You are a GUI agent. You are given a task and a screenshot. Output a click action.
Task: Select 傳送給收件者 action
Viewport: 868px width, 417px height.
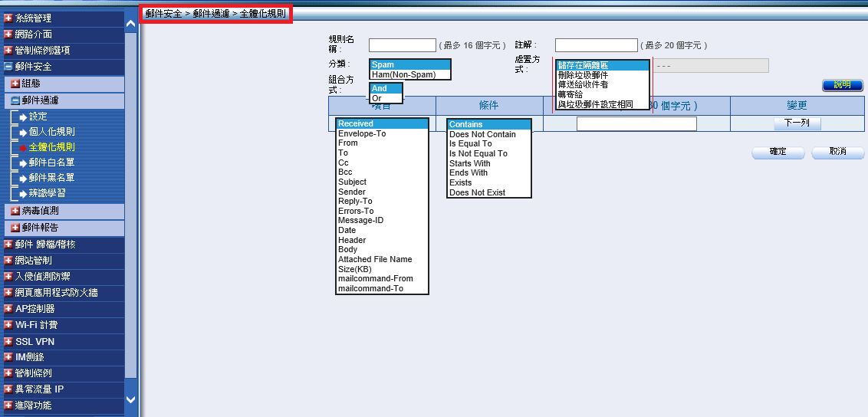click(602, 84)
